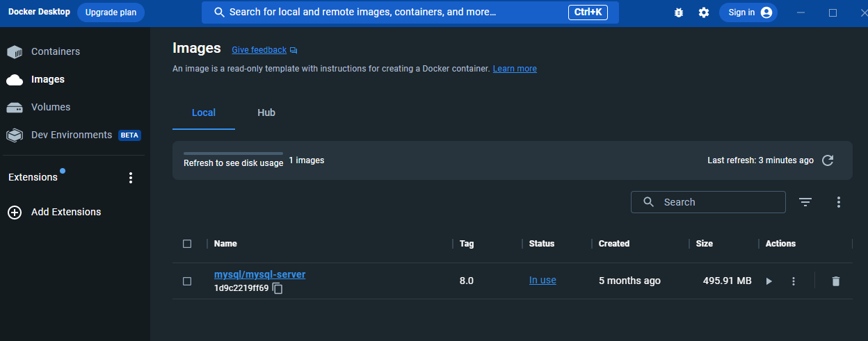Click the Ctrl+K shortcut badge
Image resolution: width=868 pixels, height=341 pixels.
click(x=589, y=12)
